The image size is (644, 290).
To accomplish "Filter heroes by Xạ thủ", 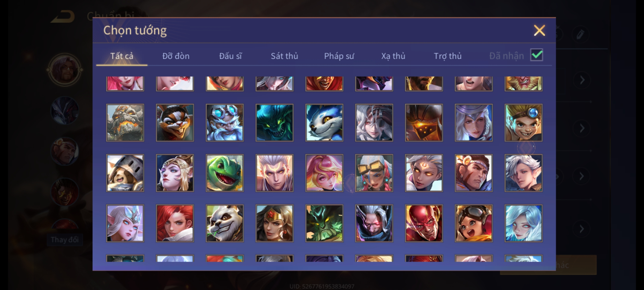I will (393, 56).
